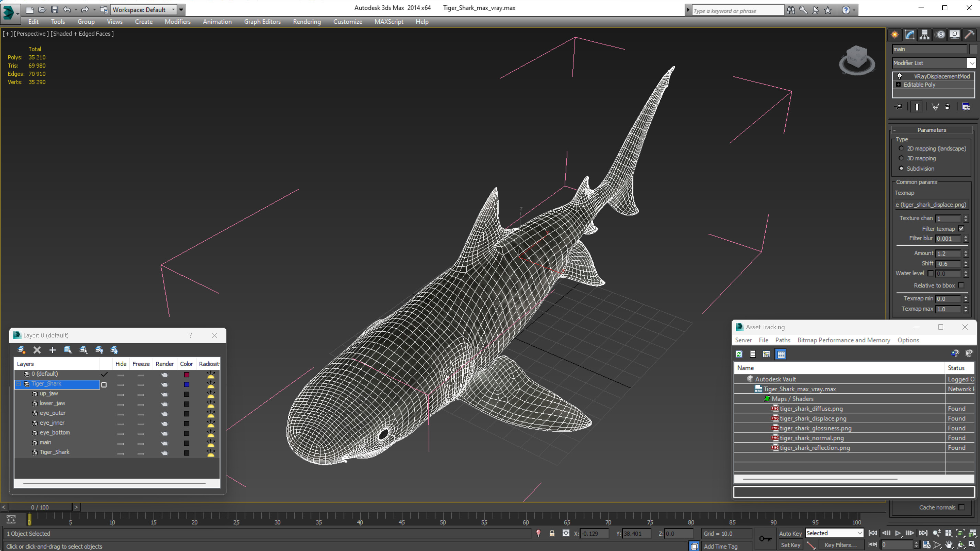Select the Pan View hand tool
This screenshot has width=980, height=551.
click(x=949, y=545)
